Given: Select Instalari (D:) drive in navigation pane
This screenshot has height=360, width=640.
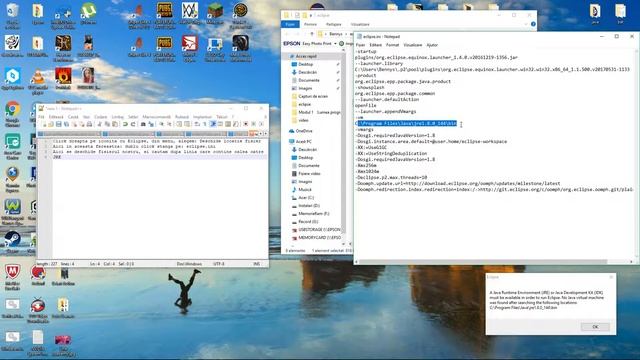Looking at the screenshot, I should pyautogui.click(x=309, y=206).
